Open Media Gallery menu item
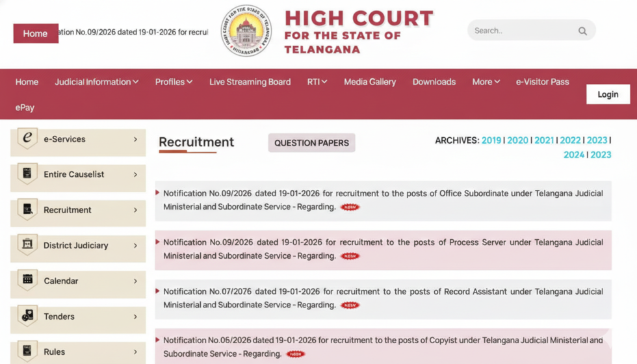Image resolution: width=637 pixels, height=364 pixels. [370, 82]
